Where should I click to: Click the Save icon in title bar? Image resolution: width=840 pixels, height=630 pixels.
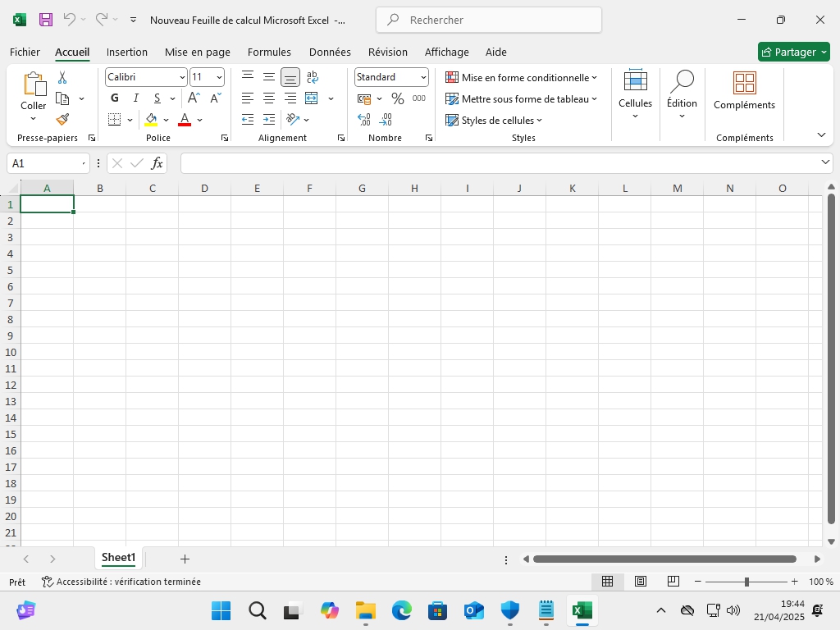[x=46, y=20]
